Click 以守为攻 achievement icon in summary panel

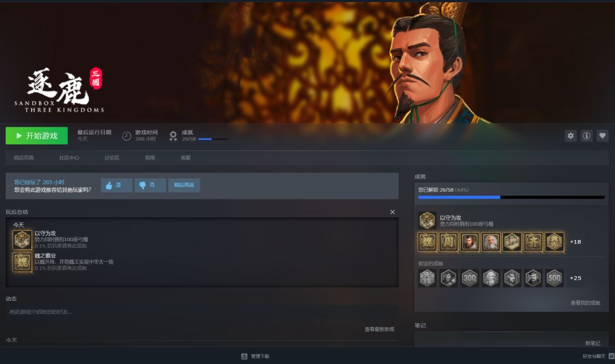(22, 239)
